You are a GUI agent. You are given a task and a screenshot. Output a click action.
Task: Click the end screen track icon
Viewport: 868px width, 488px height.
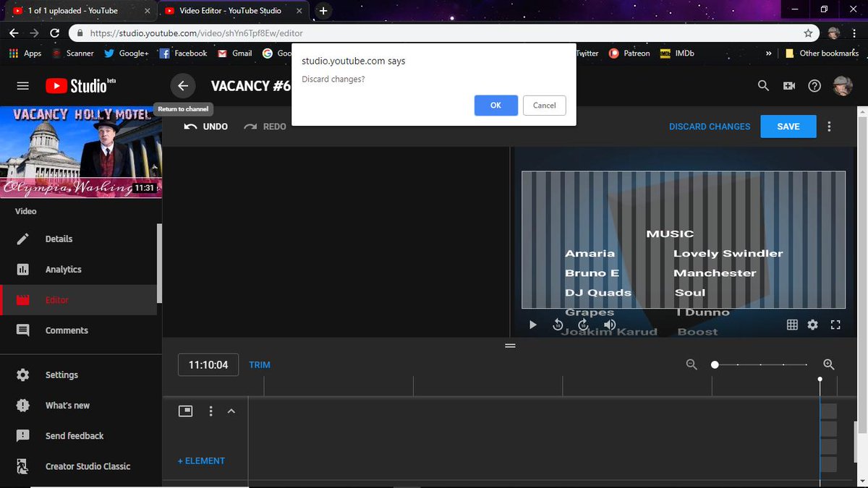pyautogui.click(x=186, y=411)
